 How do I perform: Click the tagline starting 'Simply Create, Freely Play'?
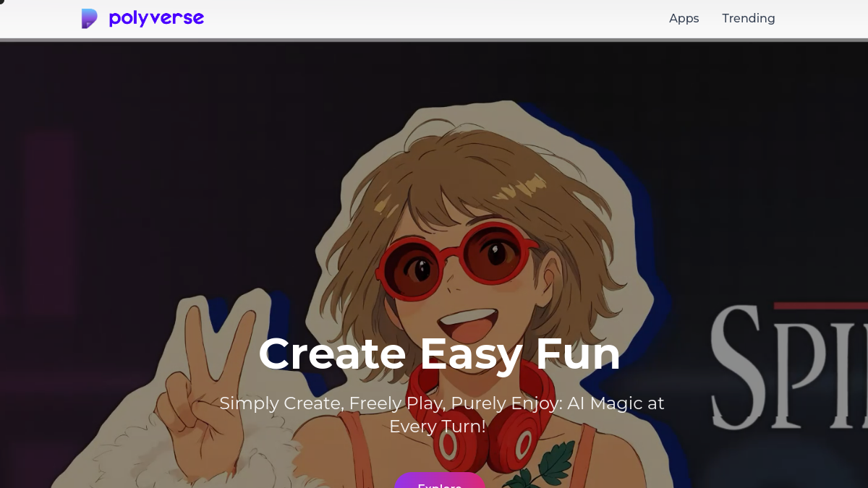441,414
